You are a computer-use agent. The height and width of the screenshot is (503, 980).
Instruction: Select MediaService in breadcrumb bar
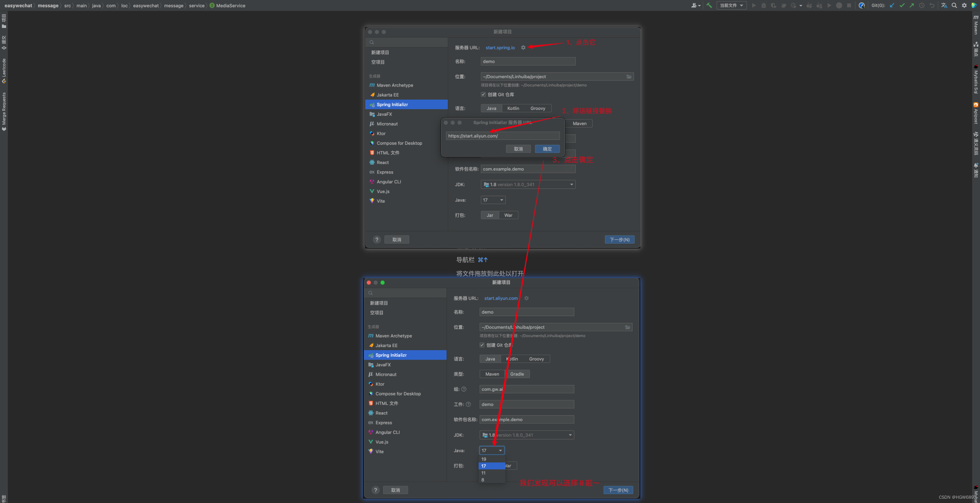point(227,5)
